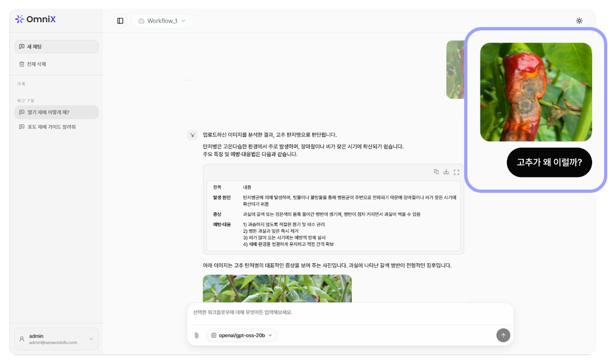This screenshot has width=616, height=364.
Task: Click the chat icon beside 딸기 재배 어떻게 해?
Action: tap(22, 112)
